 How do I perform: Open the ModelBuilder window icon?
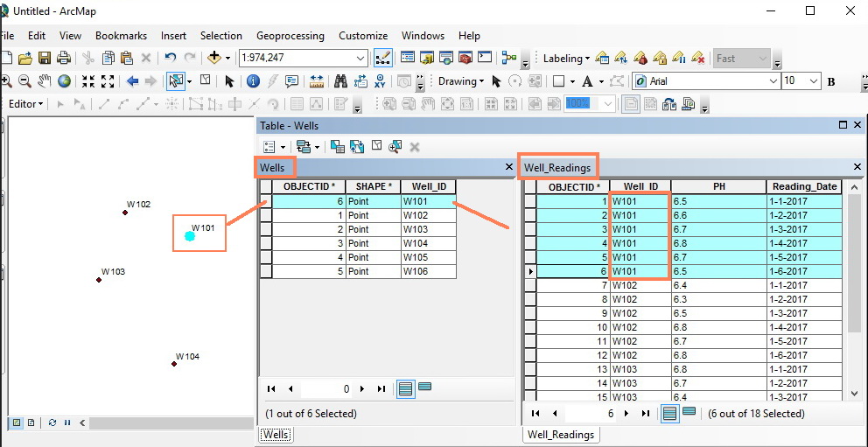click(509, 58)
